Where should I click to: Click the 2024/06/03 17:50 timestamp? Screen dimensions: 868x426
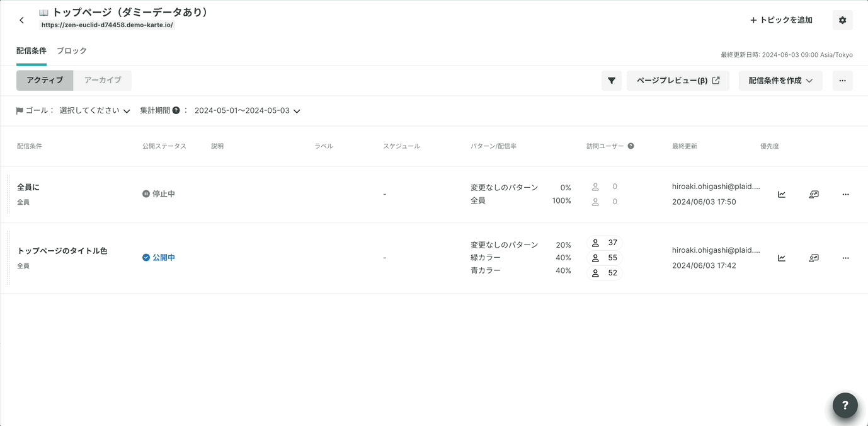pyautogui.click(x=704, y=202)
